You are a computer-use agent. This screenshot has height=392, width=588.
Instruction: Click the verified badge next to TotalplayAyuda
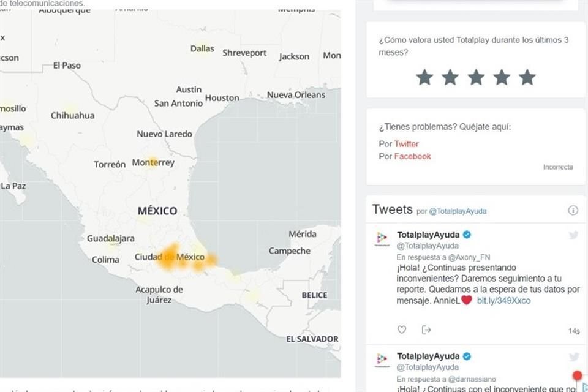(467, 234)
